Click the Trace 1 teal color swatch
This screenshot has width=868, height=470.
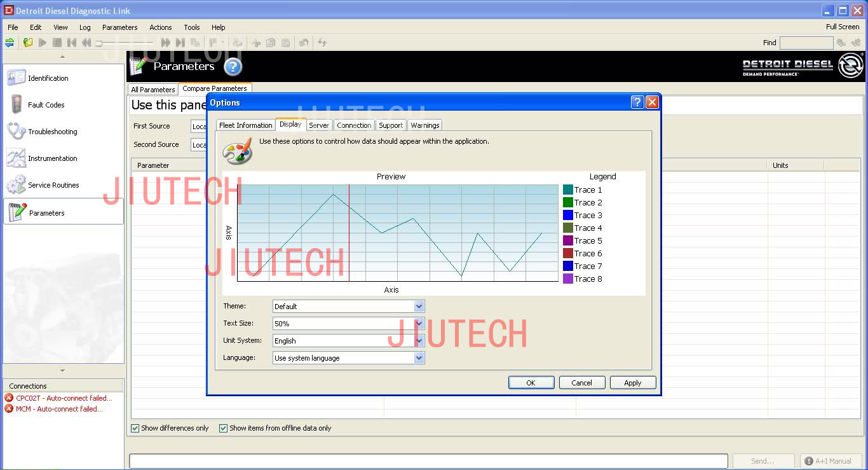tap(568, 190)
